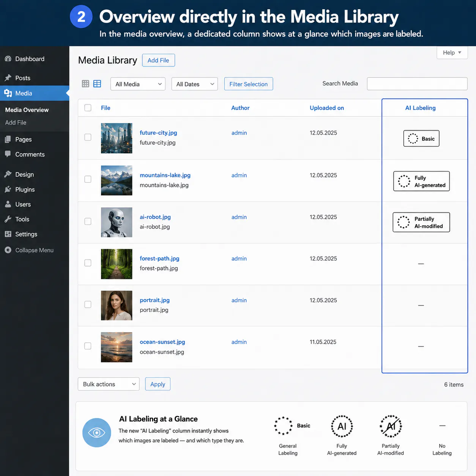Click the Add File button
The width and height of the screenshot is (476, 476).
tap(158, 60)
